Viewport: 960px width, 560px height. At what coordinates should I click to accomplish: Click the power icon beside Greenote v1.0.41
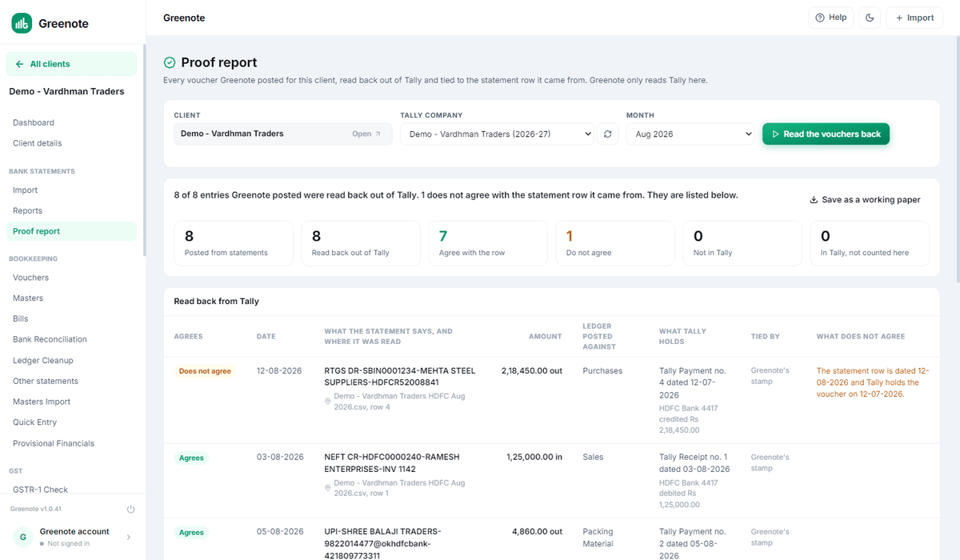click(130, 509)
